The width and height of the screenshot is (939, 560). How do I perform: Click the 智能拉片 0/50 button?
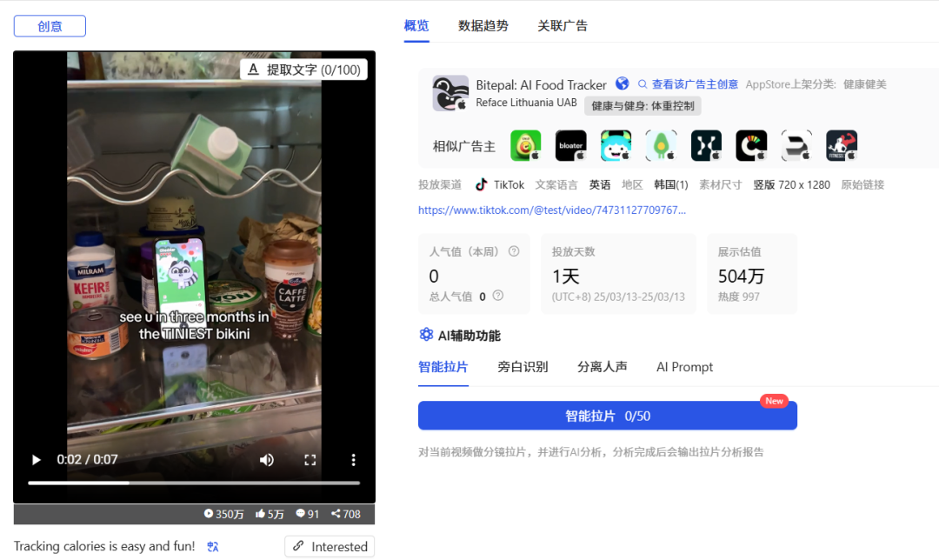point(608,416)
